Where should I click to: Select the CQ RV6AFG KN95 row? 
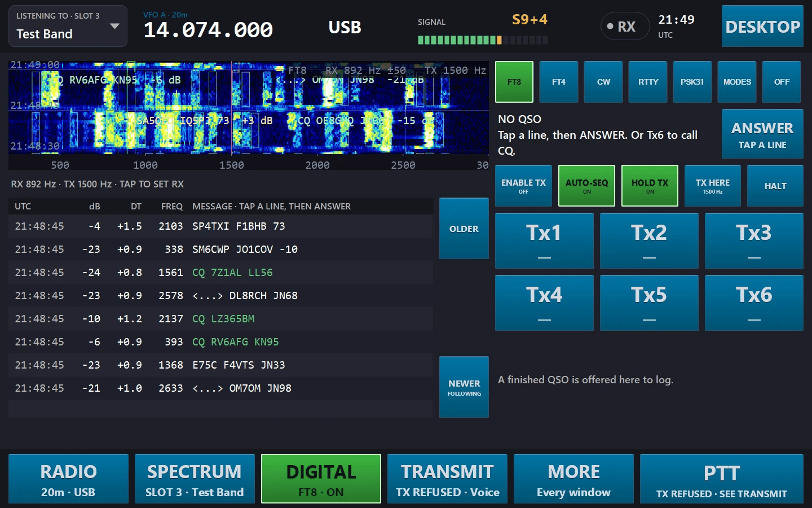pyautogui.click(x=220, y=342)
